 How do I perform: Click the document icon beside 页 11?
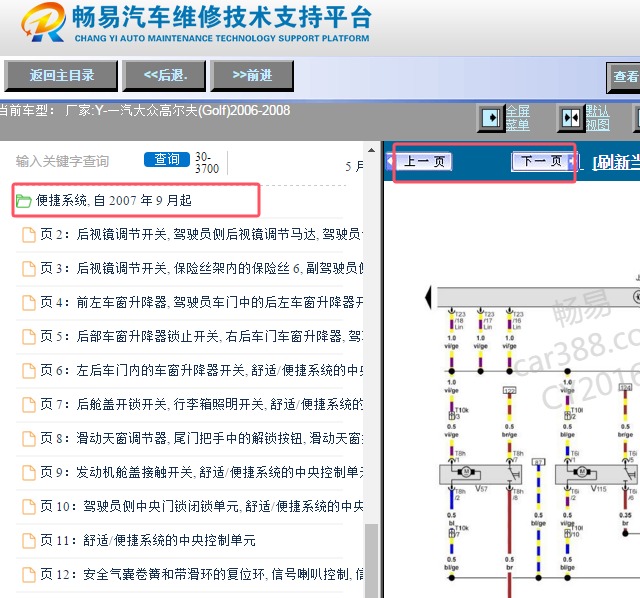[x=29, y=541]
